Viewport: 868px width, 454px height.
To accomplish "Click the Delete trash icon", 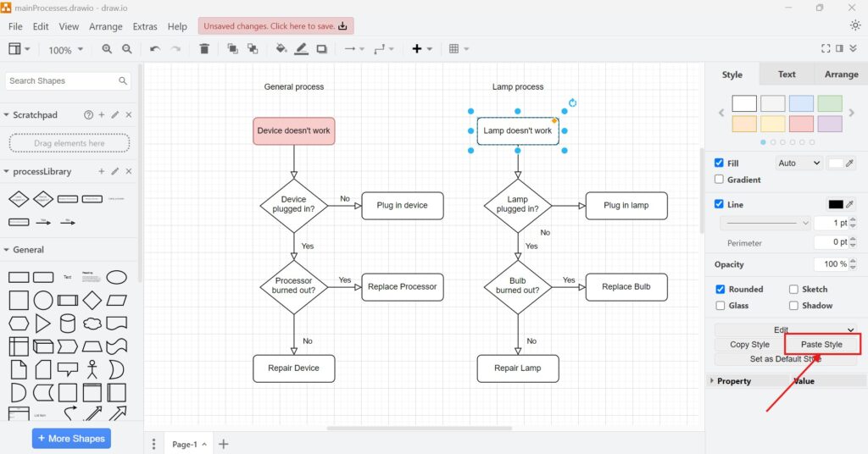I will [204, 49].
